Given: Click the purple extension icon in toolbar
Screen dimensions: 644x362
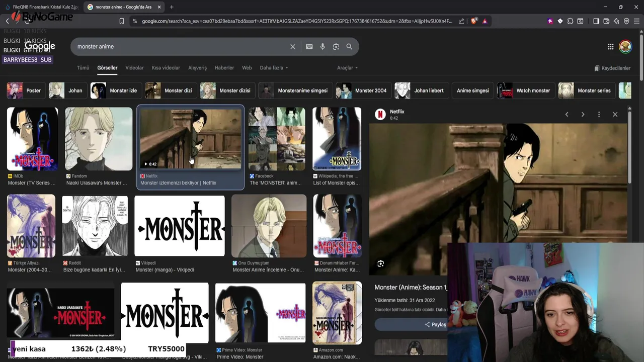Looking at the screenshot, I should pyautogui.click(x=550, y=21).
